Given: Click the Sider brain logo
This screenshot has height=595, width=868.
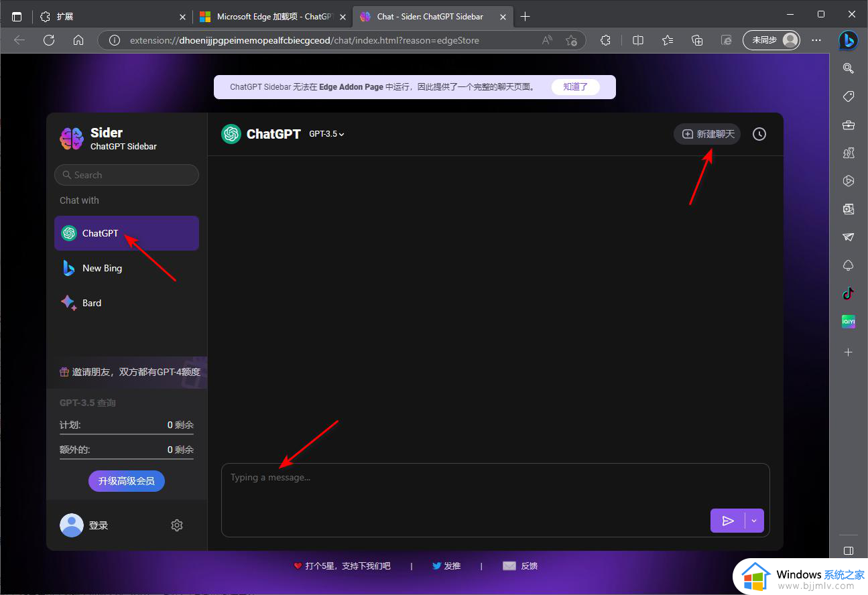Looking at the screenshot, I should (72, 138).
